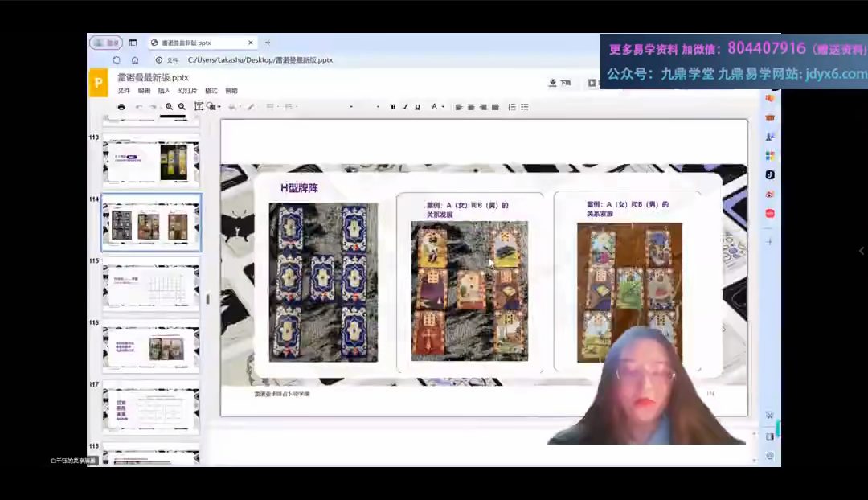Screen dimensions: 868x500
Task: Expand the insert shape dropdown arrow
Action: pyautogui.click(x=219, y=107)
